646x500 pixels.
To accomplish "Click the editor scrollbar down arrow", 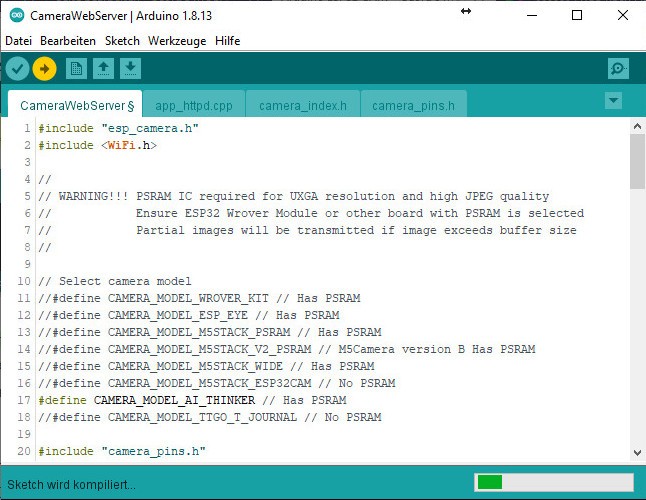I will [x=637, y=453].
